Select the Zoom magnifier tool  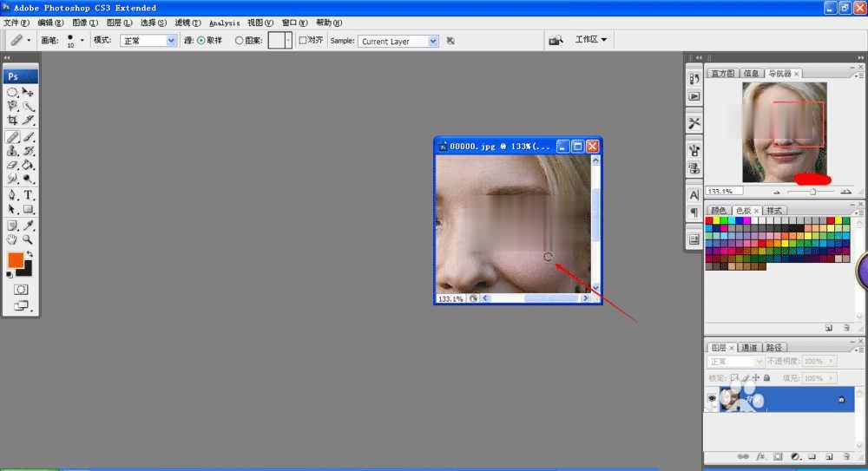tap(28, 239)
